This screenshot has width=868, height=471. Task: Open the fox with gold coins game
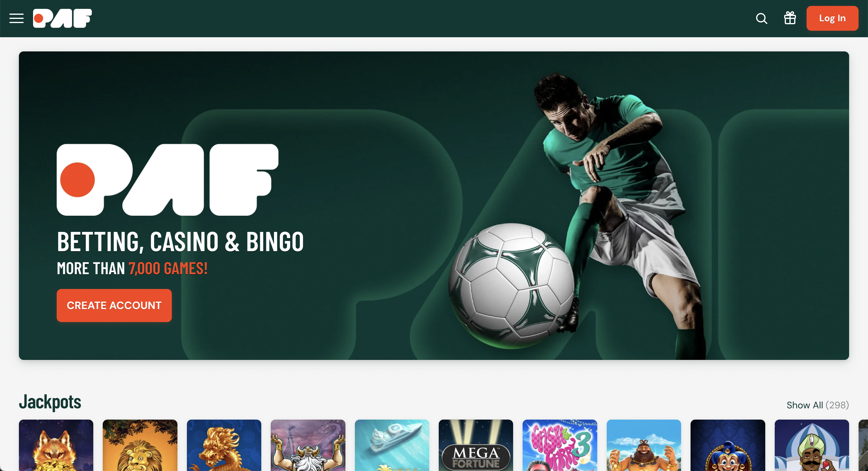coord(56,445)
